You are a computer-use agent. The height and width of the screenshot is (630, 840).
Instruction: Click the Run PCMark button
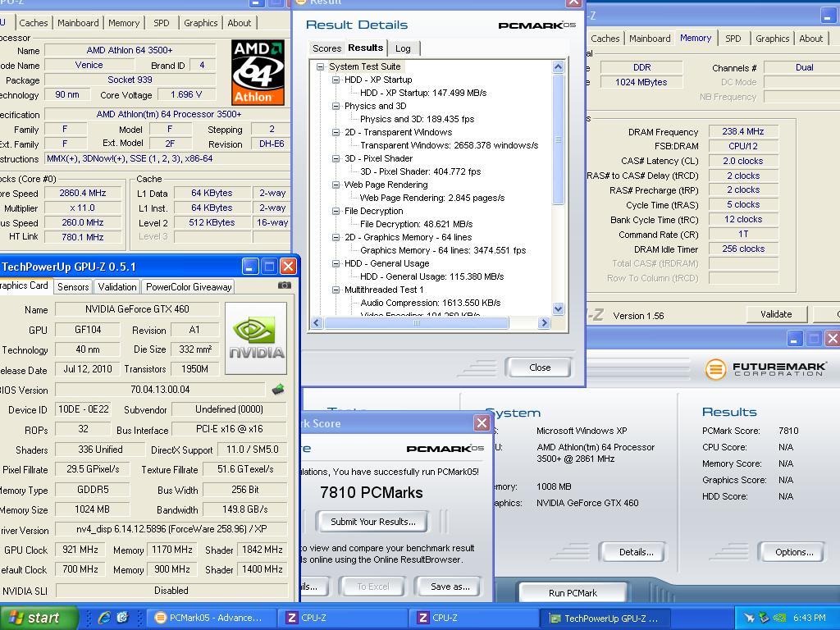(x=573, y=593)
